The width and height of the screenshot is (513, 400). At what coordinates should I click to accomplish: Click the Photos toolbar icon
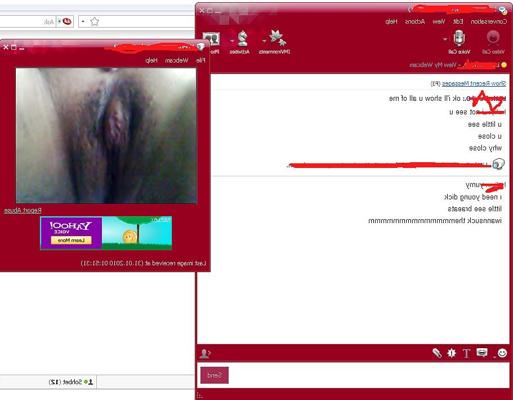point(211,39)
